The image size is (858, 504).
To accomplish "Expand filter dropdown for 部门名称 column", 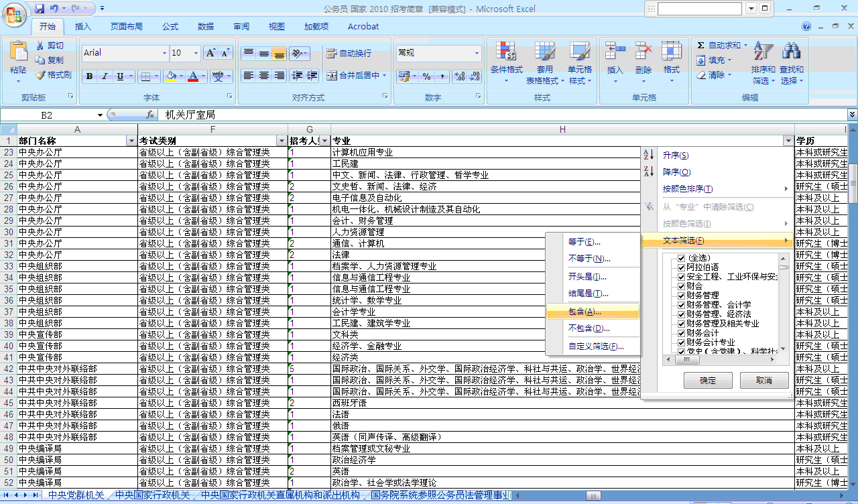I will point(131,141).
